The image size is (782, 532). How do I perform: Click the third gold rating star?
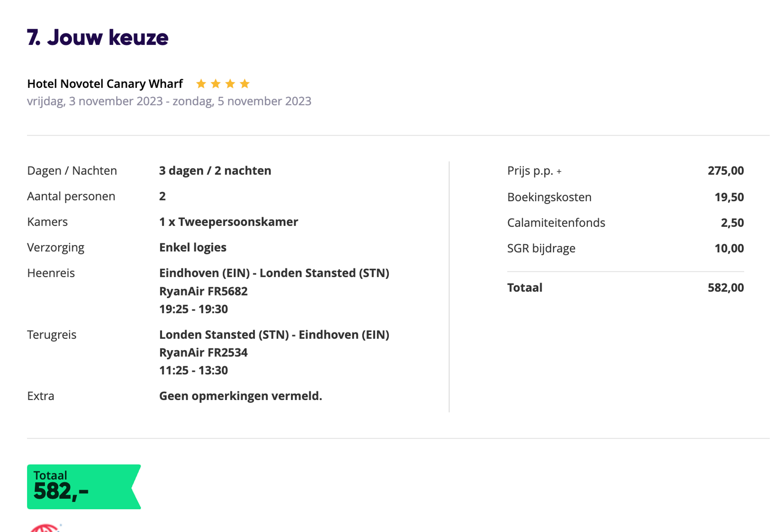230,83
